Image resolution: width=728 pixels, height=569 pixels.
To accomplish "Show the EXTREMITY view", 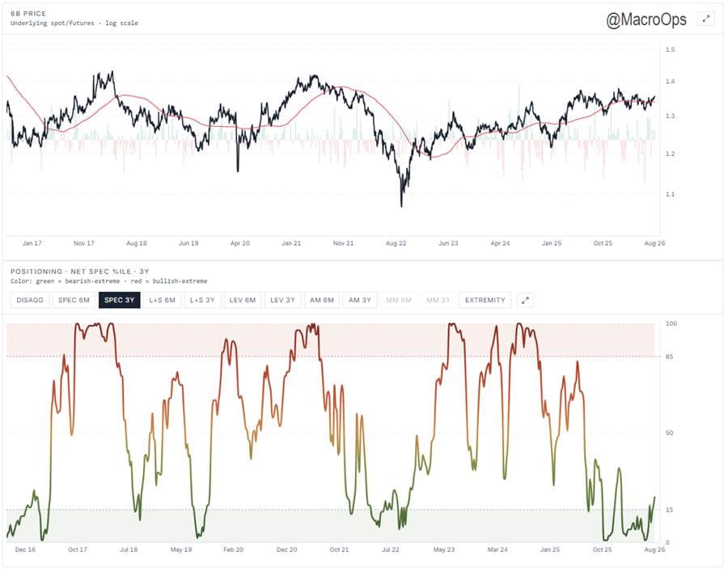I will (485, 300).
